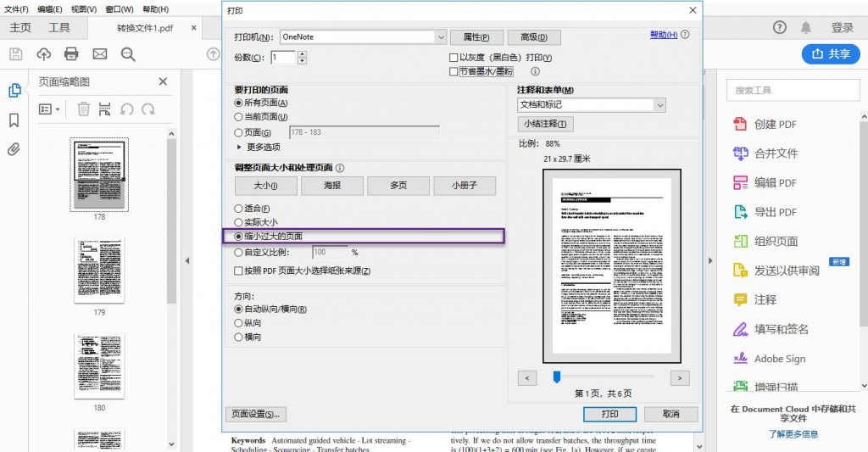Screen dimensions: 868x452
Task: Click the delete page trash icon
Action: point(83,109)
